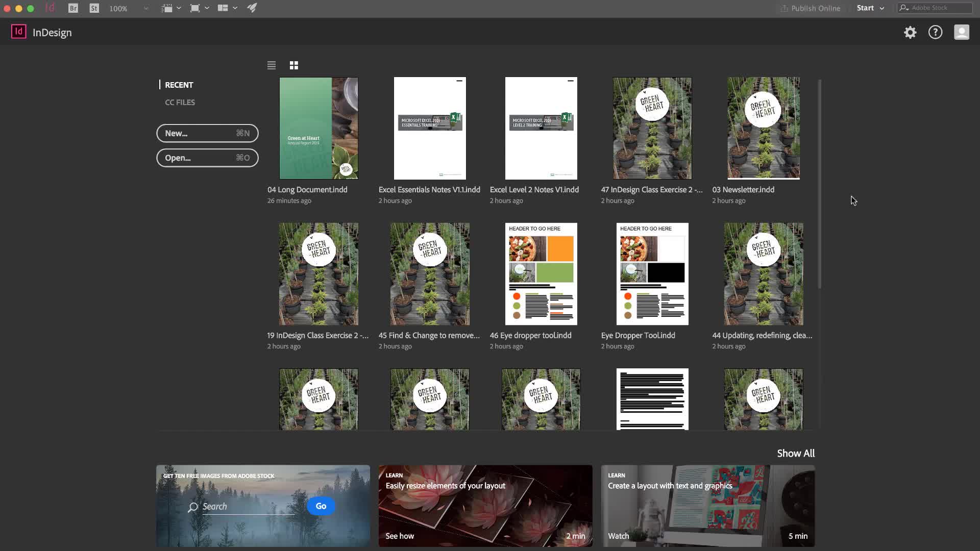Open the help question mark icon
Screen dimensions: 980x551
pyautogui.click(x=935, y=33)
